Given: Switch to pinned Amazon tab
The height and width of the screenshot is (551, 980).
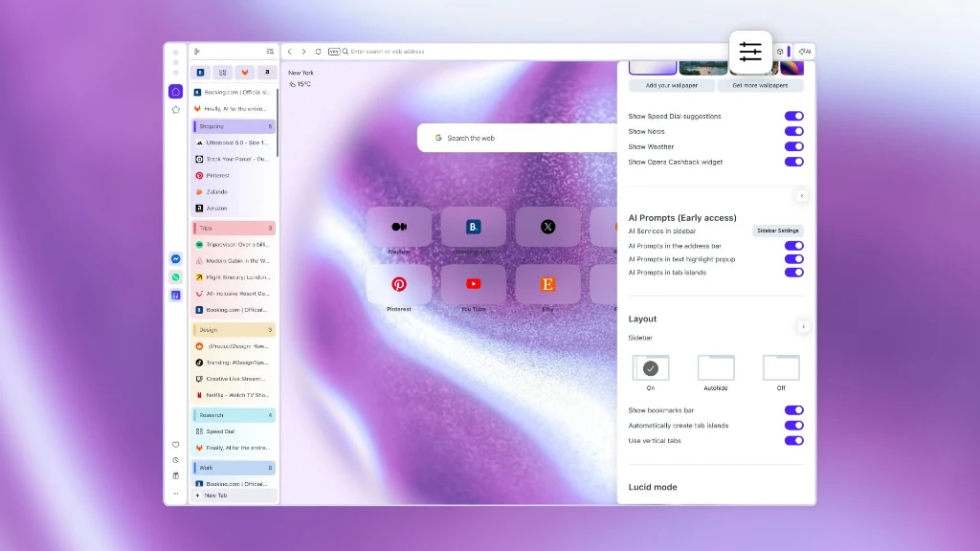Looking at the screenshot, I should tap(267, 73).
